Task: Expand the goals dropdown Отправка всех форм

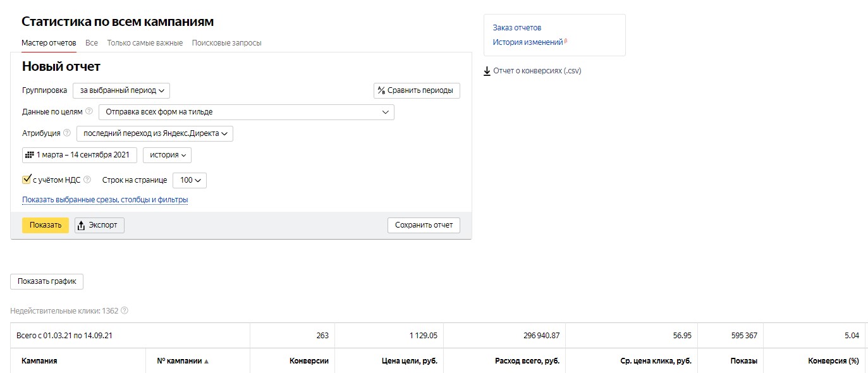Action: (247, 112)
